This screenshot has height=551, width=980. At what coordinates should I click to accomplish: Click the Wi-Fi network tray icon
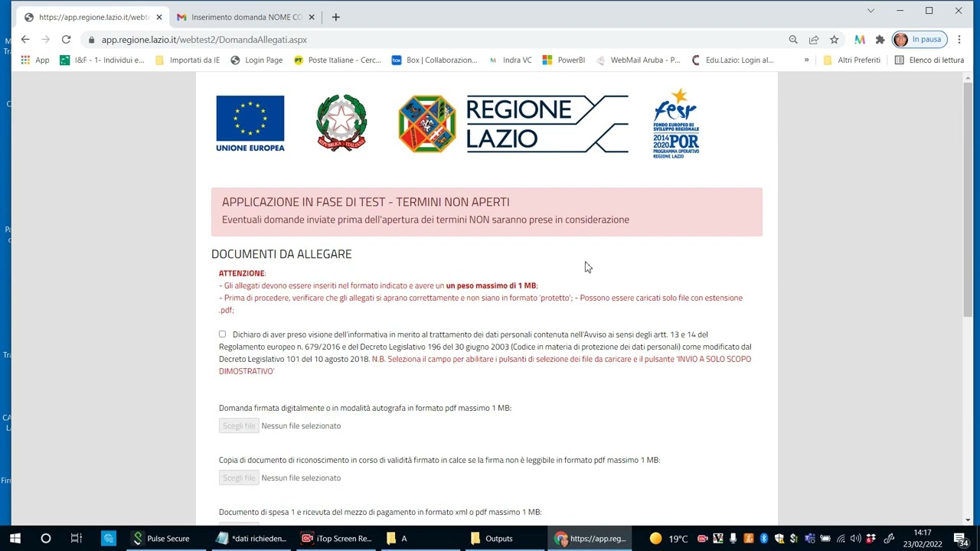(841, 539)
